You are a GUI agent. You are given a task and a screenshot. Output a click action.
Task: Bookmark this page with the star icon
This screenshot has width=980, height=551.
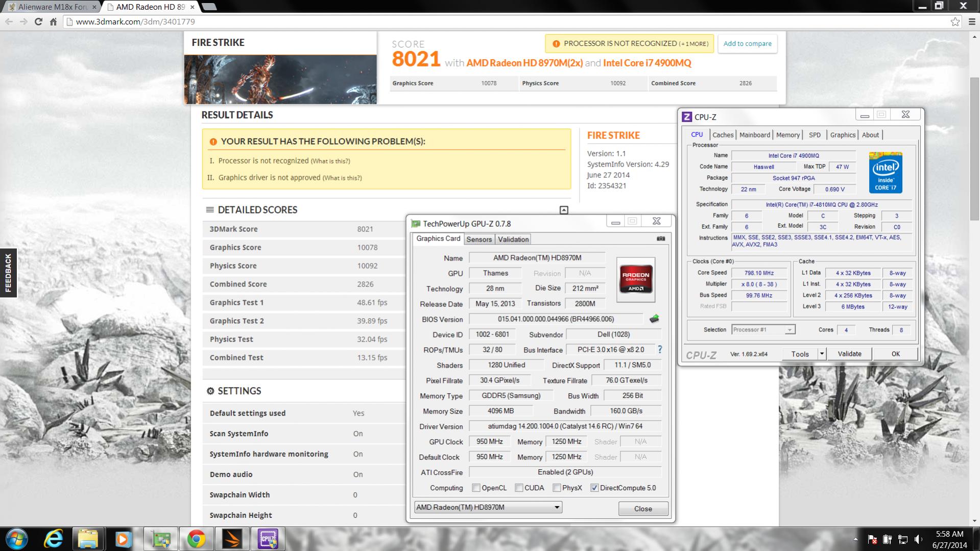click(x=955, y=21)
